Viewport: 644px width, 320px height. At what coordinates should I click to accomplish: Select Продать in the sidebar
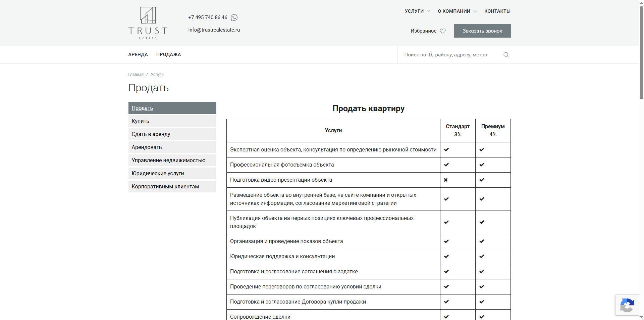172,108
